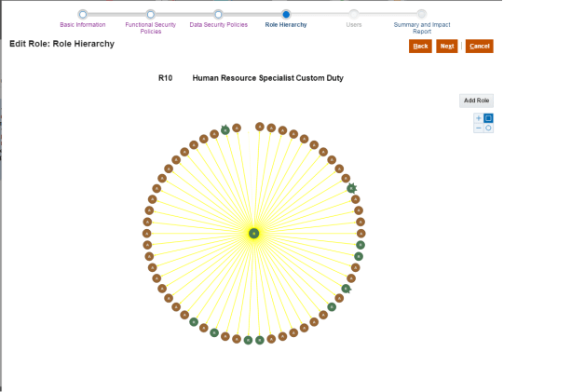Switch to the circular layout view
This screenshot has height=392, width=585.
pyautogui.click(x=488, y=128)
